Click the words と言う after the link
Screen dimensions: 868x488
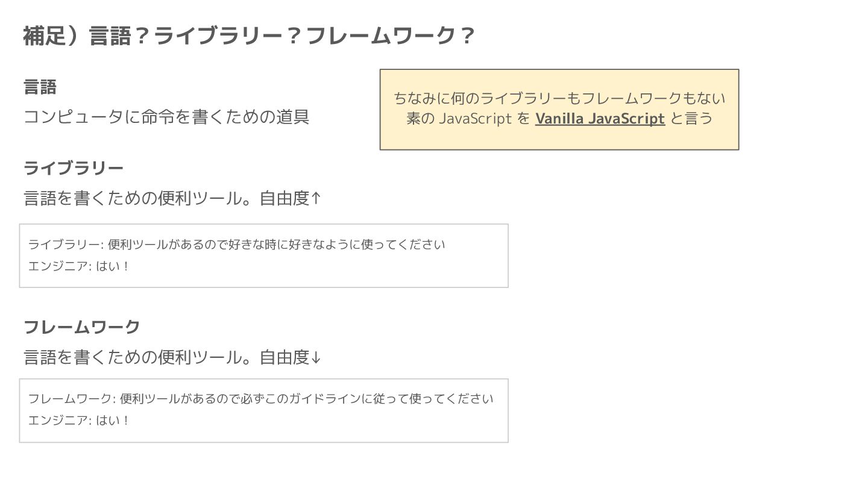(x=691, y=119)
